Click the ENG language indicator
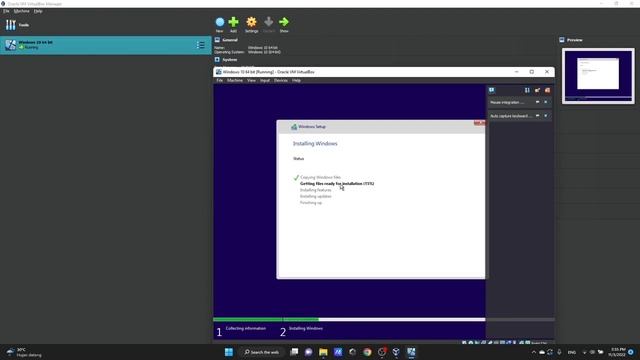This screenshot has height=360, width=640. pos(572,352)
